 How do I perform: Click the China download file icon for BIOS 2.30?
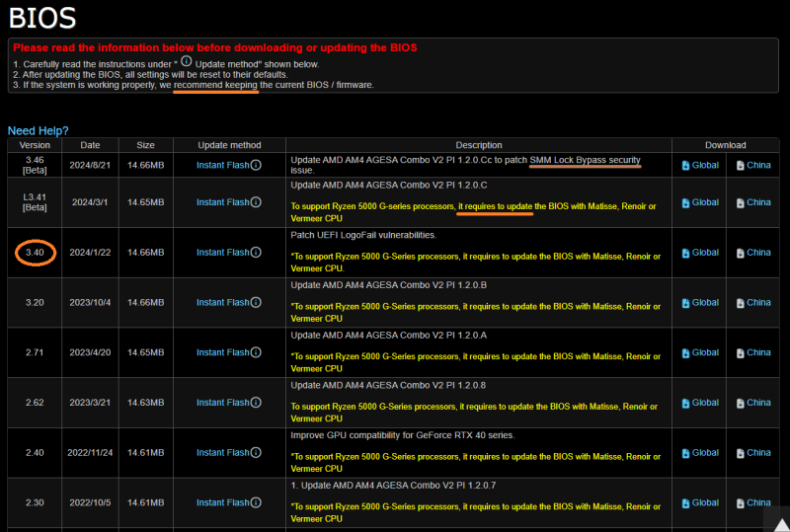click(740, 503)
